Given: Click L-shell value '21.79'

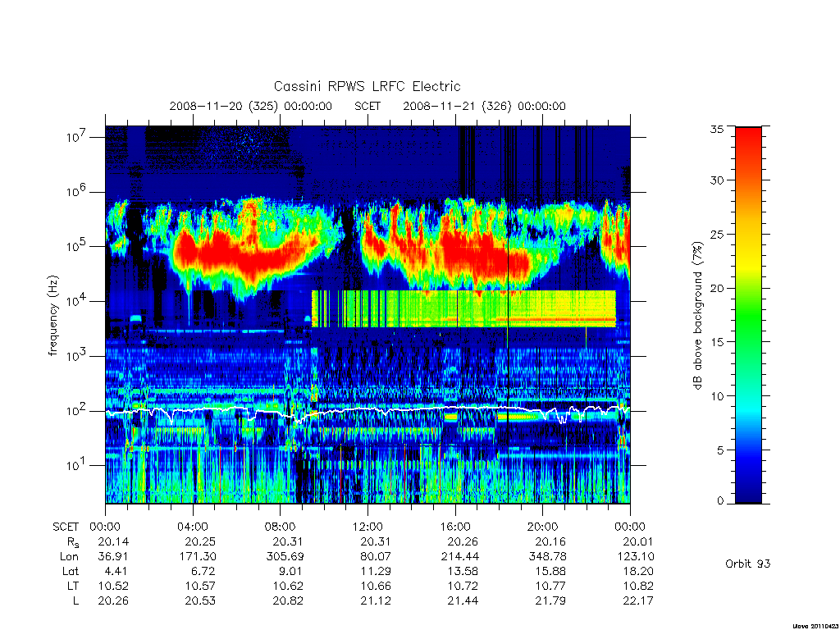Looking at the screenshot, I should click(550, 601).
